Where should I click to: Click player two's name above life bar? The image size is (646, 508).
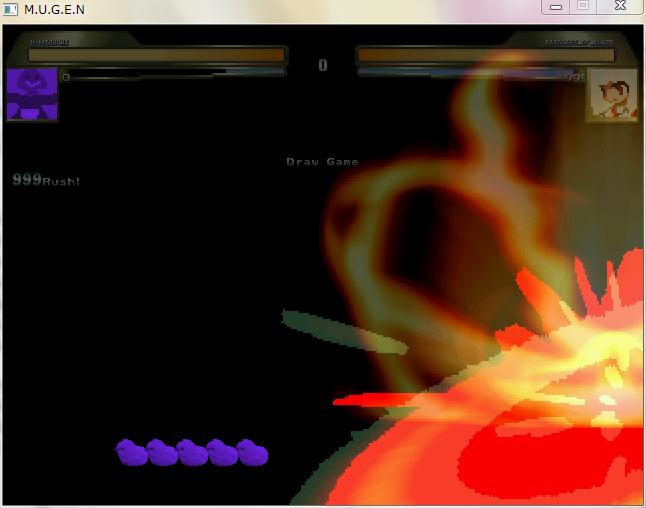(x=579, y=42)
